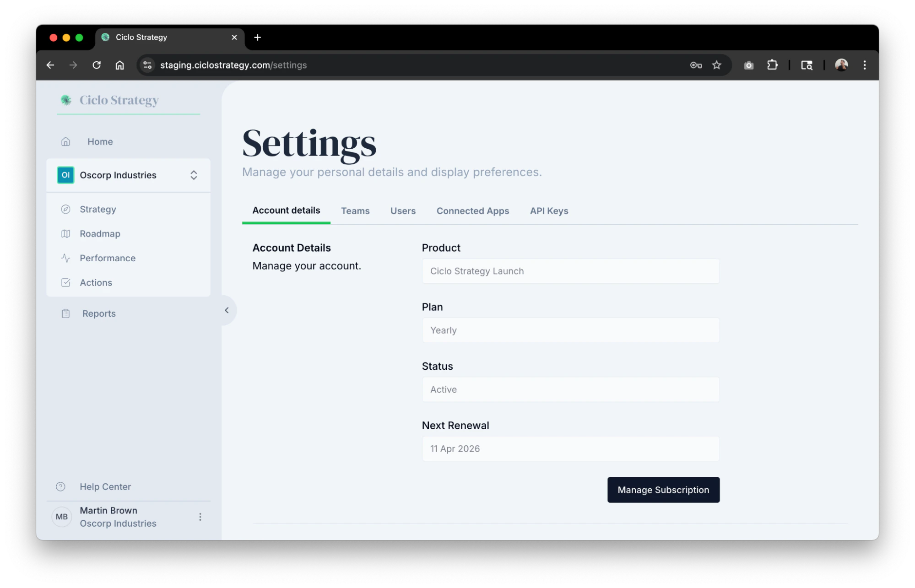Open Help Center question mark icon
This screenshot has height=588, width=915.
[60, 487]
